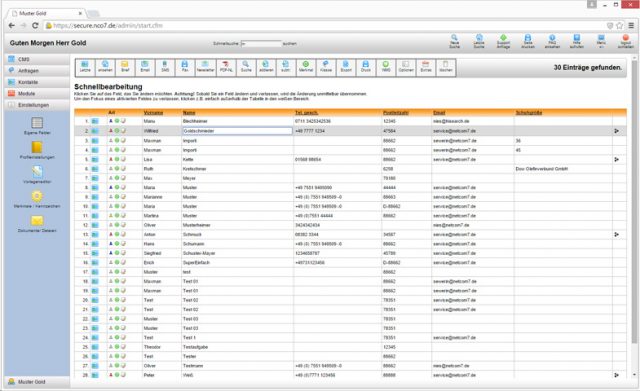Click the Brief toolbar icon

[x=125, y=67]
